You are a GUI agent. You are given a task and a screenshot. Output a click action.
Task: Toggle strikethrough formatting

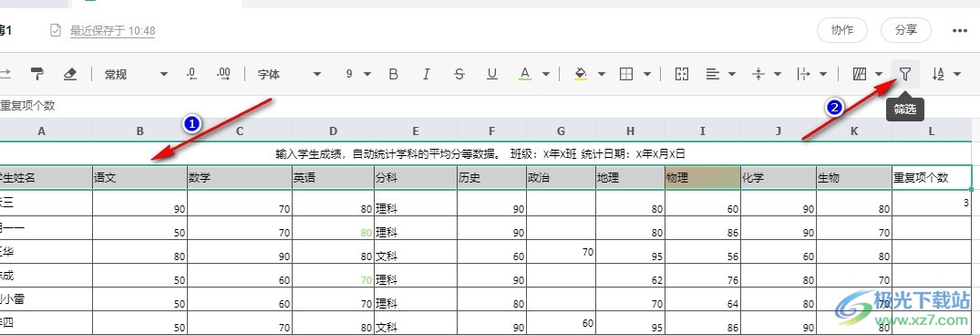(x=459, y=75)
